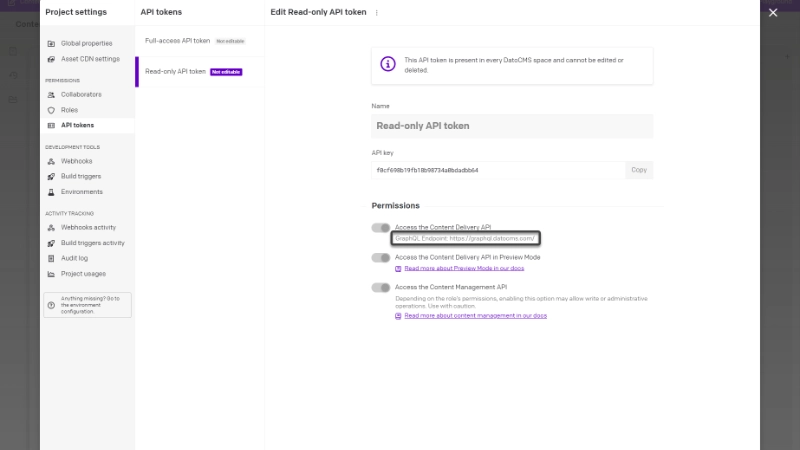This screenshot has width=800, height=450.
Task: Open Webhooks activity page
Action: 87,228
